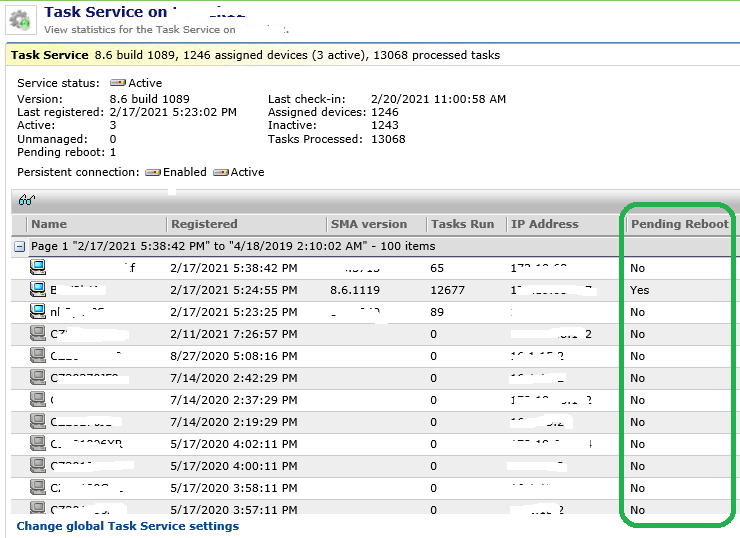The width and height of the screenshot is (740, 538).
Task: Click computer icon for row registered 2/11/2021
Action: pyautogui.click(x=38, y=333)
